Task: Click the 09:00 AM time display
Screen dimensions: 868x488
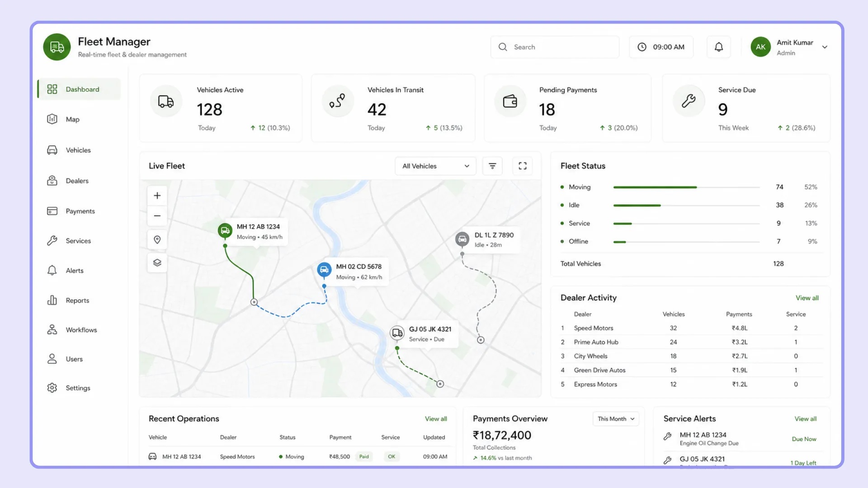Action: pyautogui.click(x=661, y=47)
